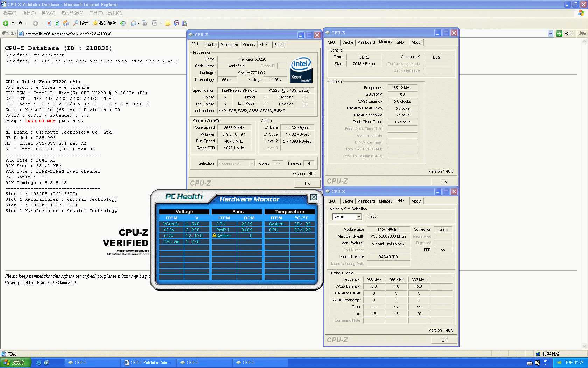Click OK in the SPD tab window

pyautogui.click(x=444, y=340)
